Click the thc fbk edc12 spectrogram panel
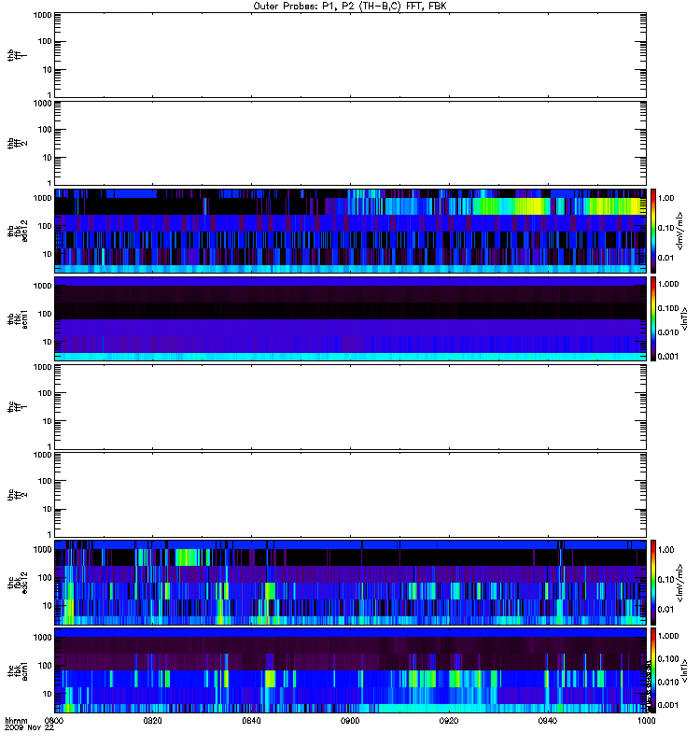Viewport: 700px width, 747px height. tap(351, 583)
